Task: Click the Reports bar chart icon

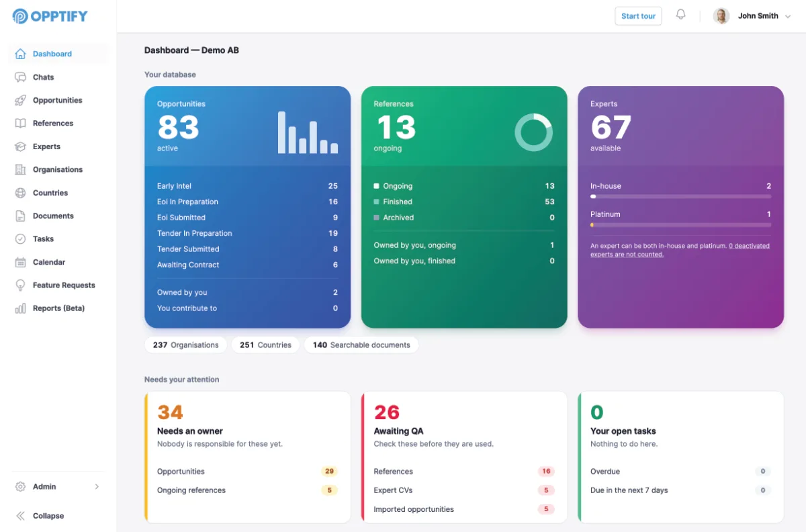Action: pyautogui.click(x=20, y=308)
